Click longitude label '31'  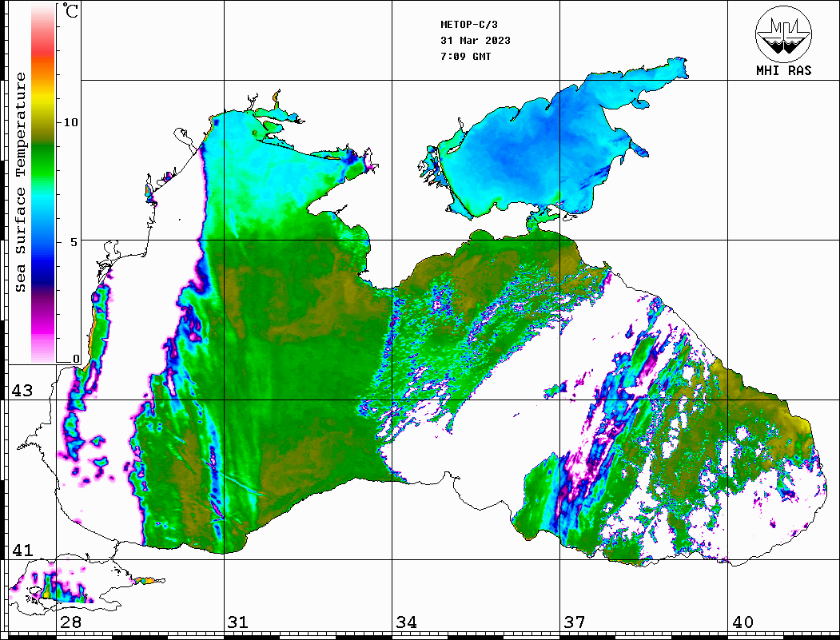tap(238, 622)
